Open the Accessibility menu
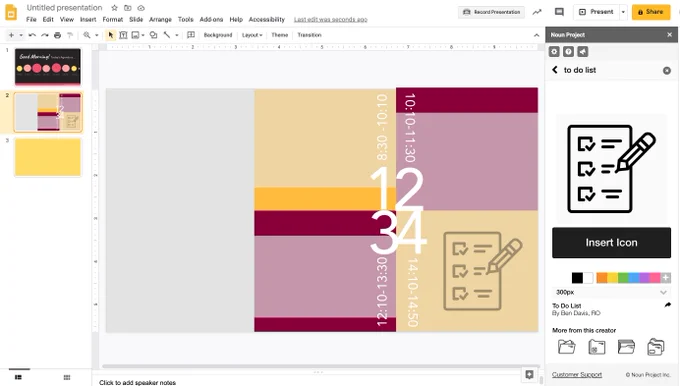The width and height of the screenshot is (680, 386). [x=267, y=20]
